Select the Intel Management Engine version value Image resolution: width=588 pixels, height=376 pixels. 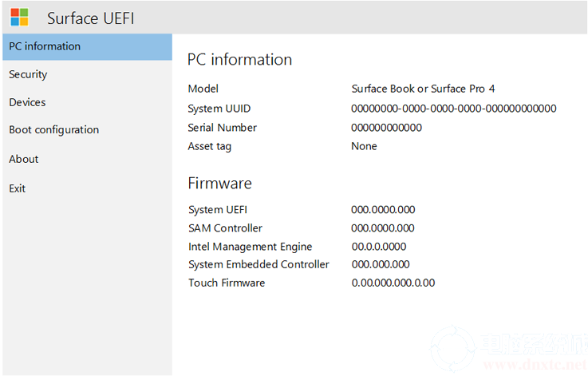pos(378,247)
